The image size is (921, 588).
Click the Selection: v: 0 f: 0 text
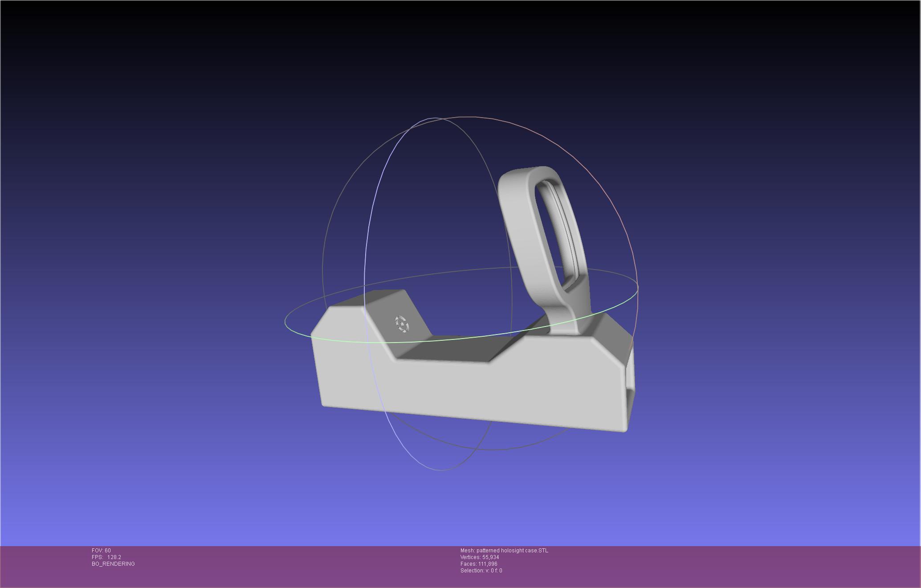coord(481,571)
